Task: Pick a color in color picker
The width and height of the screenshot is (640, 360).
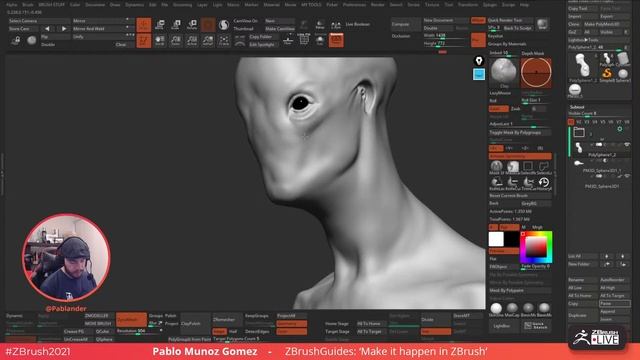Action: pyautogui.click(x=536, y=247)
